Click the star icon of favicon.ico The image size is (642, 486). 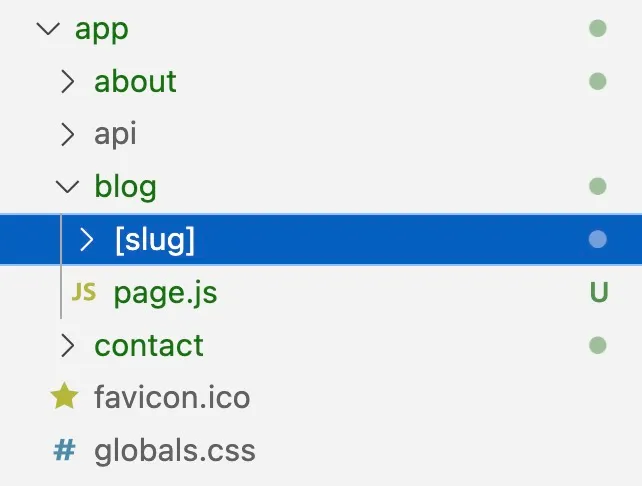(x=64, y=396)
